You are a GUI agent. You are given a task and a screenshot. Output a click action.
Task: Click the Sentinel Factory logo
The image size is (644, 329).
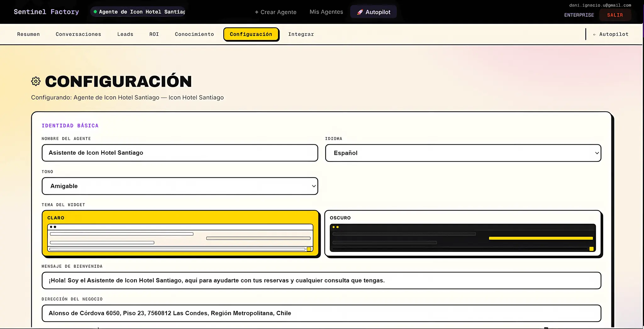click(x=46, y=12)
